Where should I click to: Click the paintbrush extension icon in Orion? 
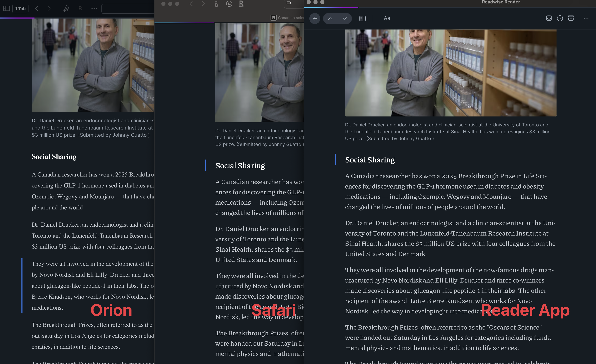point(66,8)
